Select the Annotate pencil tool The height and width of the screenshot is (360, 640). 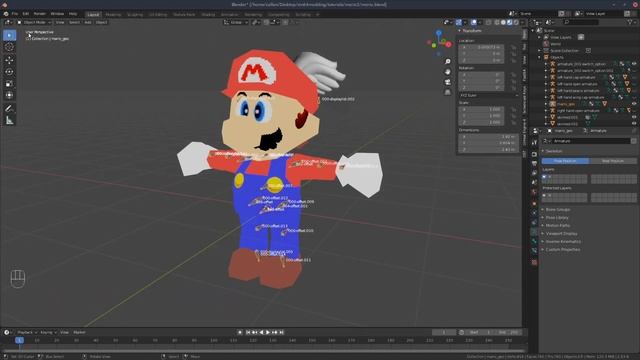tap(9, 109)
